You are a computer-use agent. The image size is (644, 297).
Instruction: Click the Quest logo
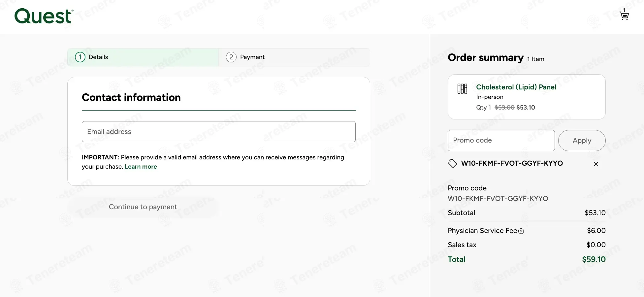[x=43, y=16]
